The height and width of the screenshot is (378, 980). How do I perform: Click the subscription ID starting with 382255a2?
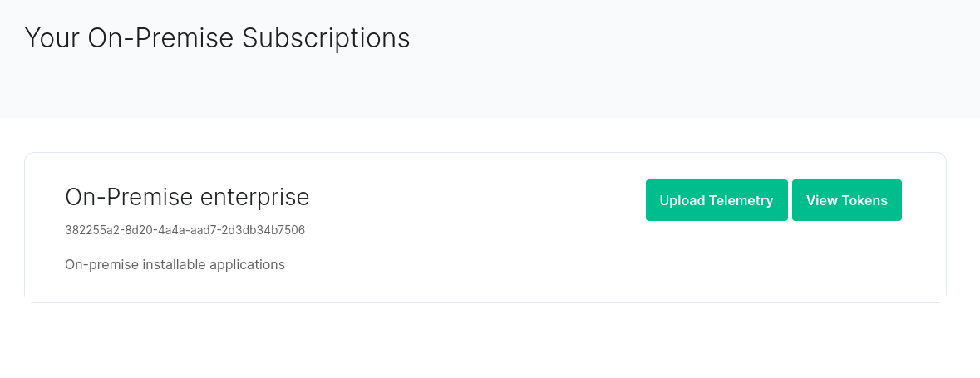(185, 230)
